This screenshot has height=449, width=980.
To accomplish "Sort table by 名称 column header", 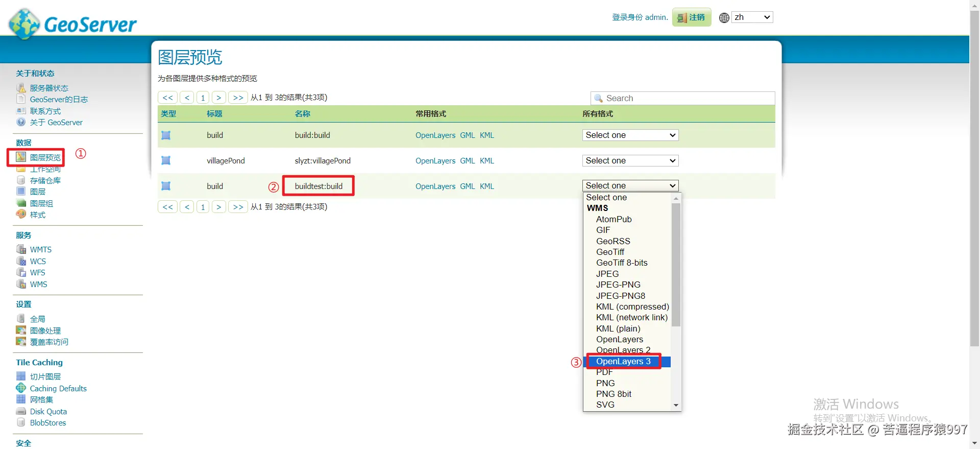I will [302, 114].
